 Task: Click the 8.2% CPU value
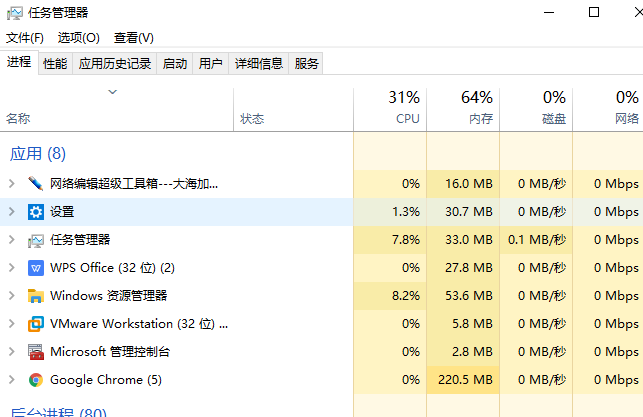406,296
